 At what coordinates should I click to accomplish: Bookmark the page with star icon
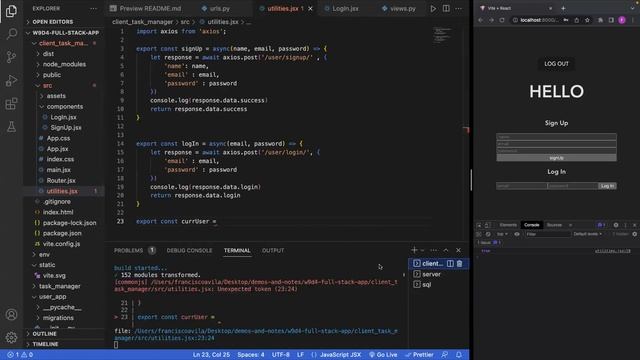(587, 20)
